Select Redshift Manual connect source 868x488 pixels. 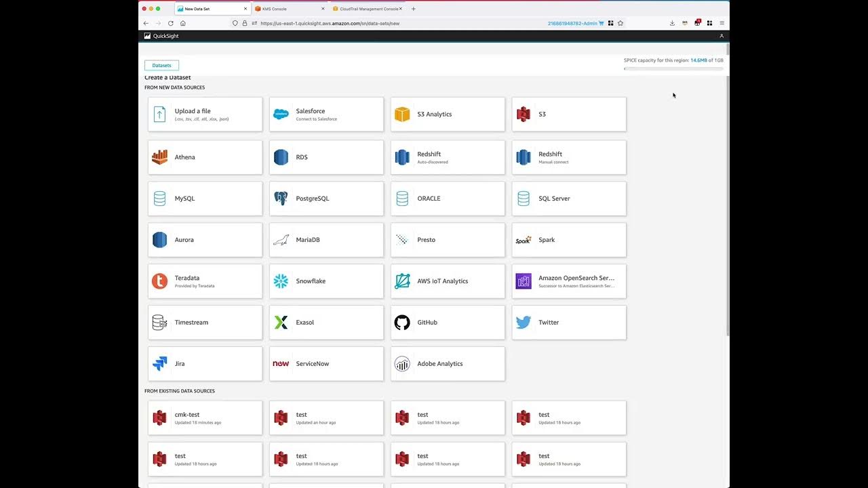(569, 157)
